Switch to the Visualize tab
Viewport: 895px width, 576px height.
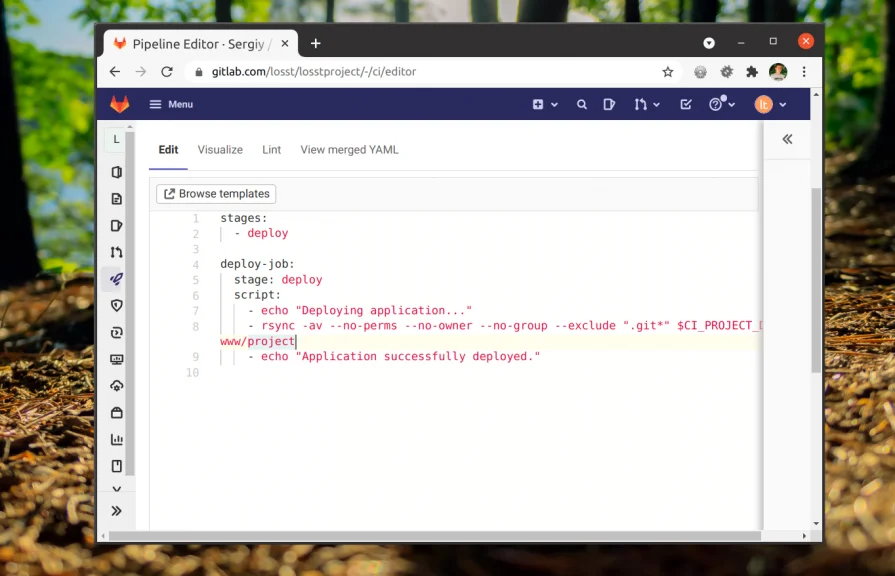click(x=220, y=149)
